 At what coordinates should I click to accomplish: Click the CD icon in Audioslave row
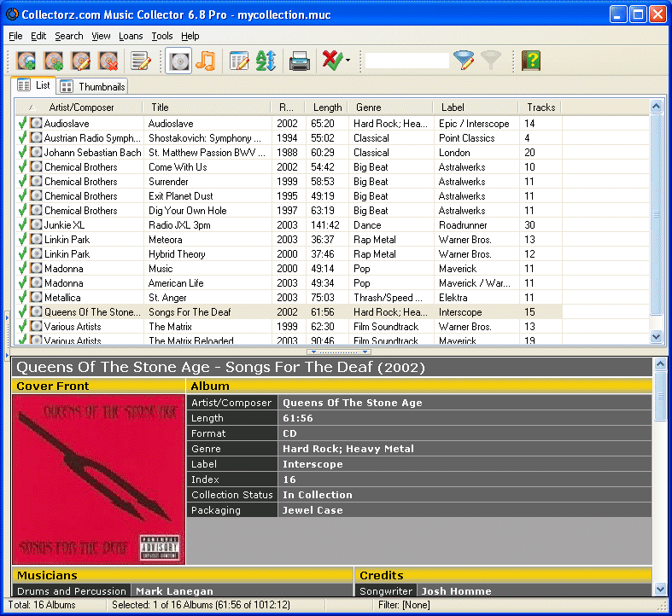tap(36, 124)
